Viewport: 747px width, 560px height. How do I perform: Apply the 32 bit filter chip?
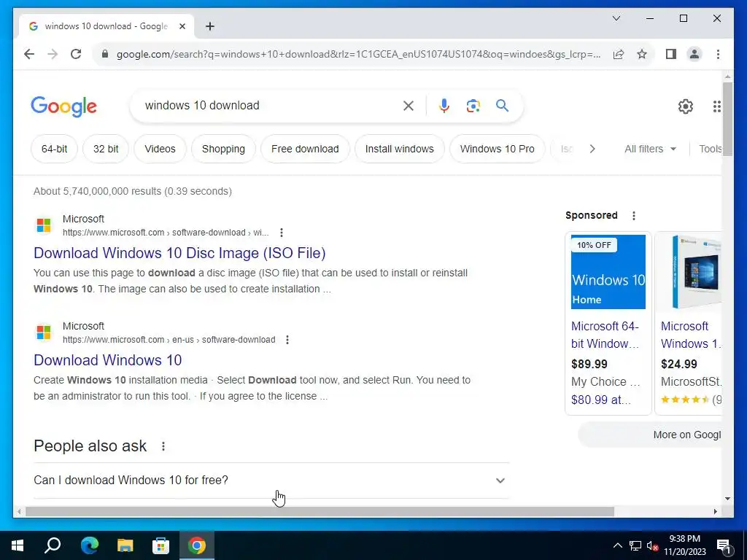pyautogui.click(x=106, y=149)
